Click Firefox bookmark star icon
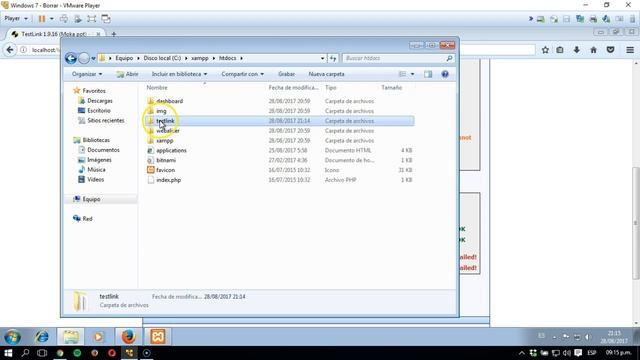 point(545,50)
